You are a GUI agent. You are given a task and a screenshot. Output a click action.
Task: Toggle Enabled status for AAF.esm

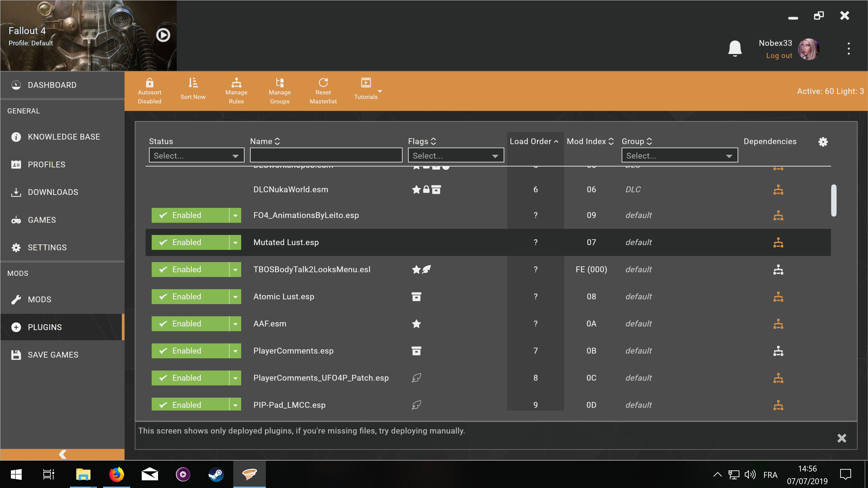pos(190,324)
